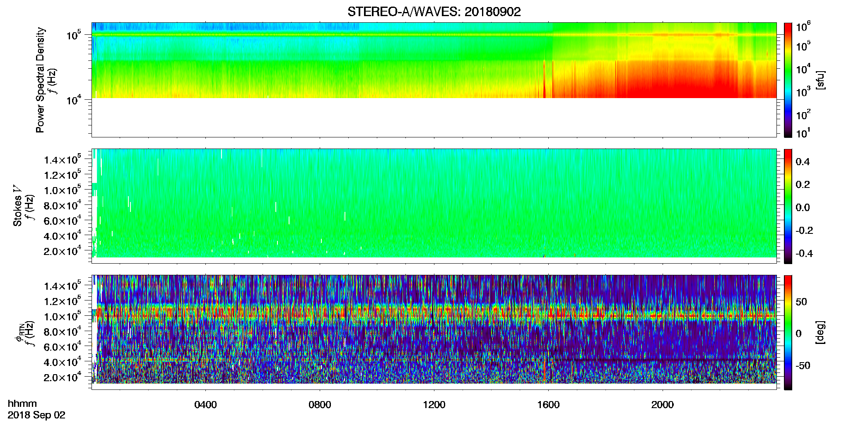
Task: Click the 0.4 tick on Stokes colorbar
Action: click(803, 162)
